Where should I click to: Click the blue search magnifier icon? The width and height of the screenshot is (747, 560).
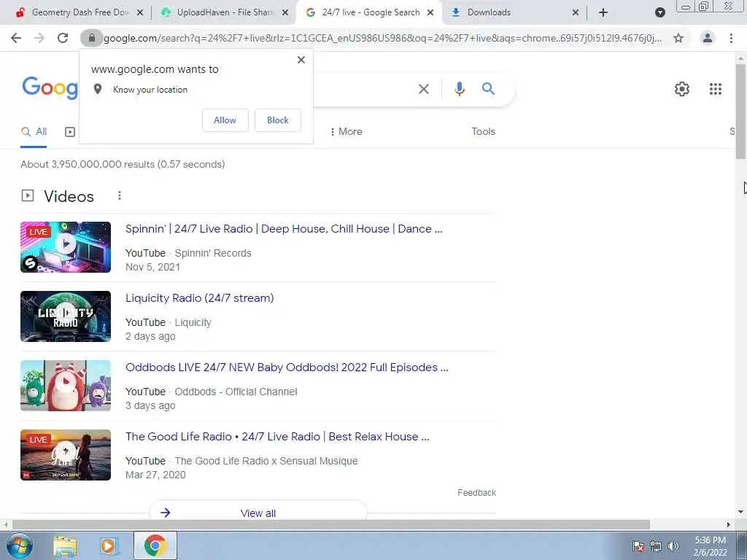click(x=488, y=88)
